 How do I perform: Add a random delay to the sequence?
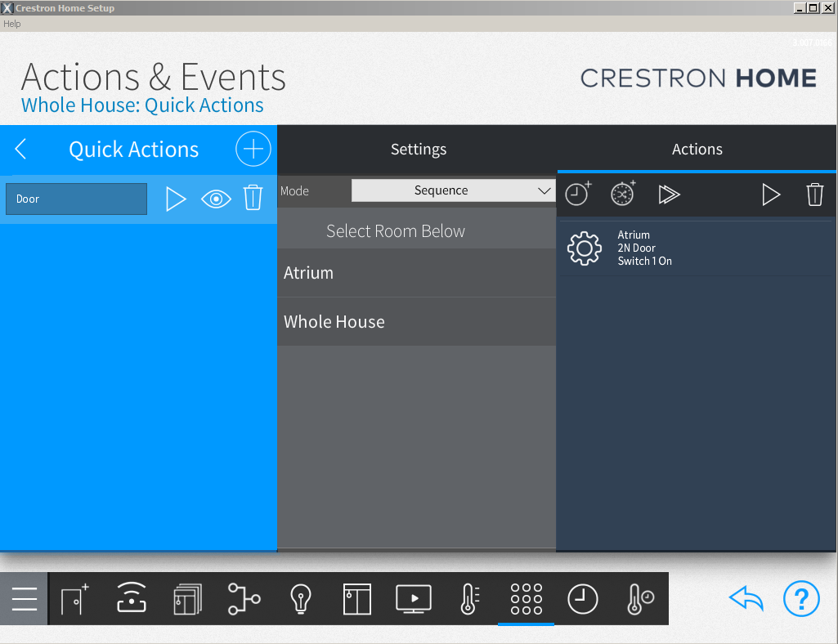click(621, 194)
